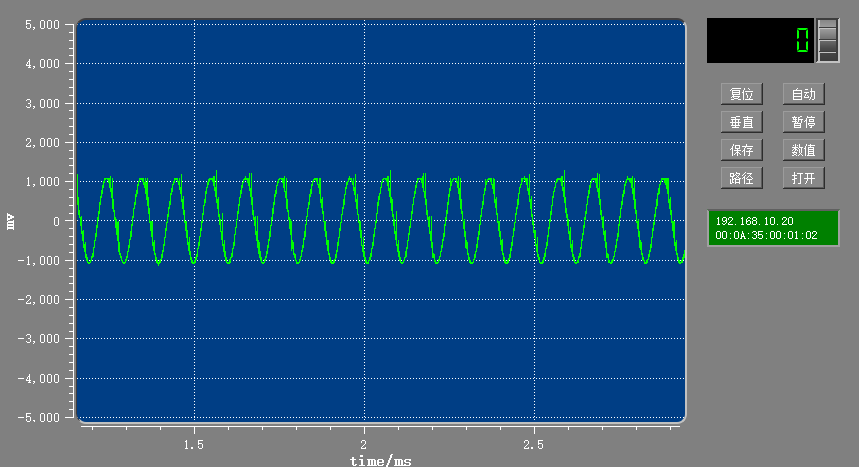This screenshot has height=467, width=859.
Task: Click the -4,000 y-axis tick label
Action: tap(39, 379)
